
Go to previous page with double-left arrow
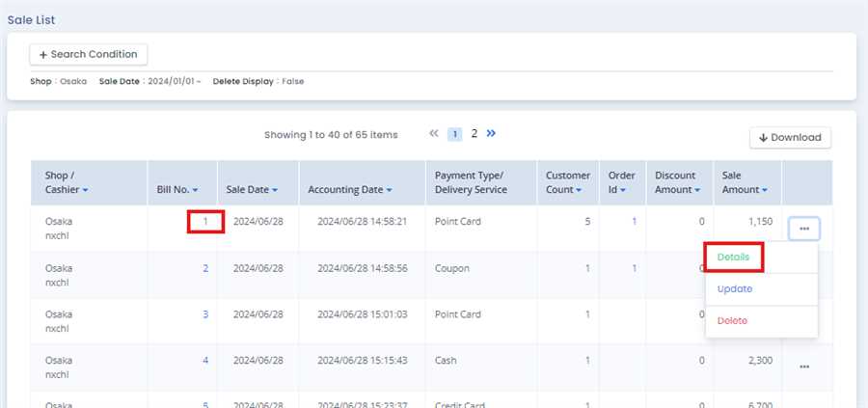pos(434,134)
